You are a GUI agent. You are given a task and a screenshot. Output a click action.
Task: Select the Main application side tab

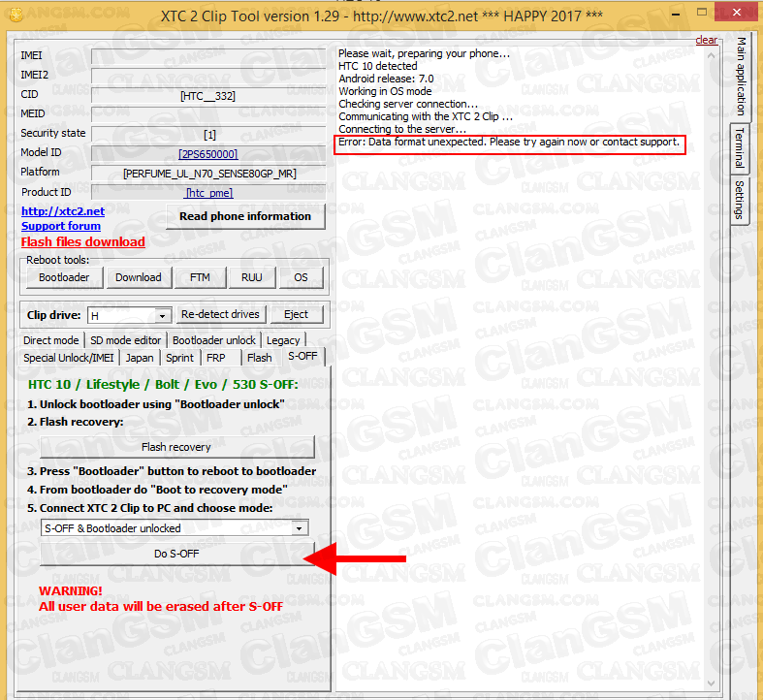[741, 77]
